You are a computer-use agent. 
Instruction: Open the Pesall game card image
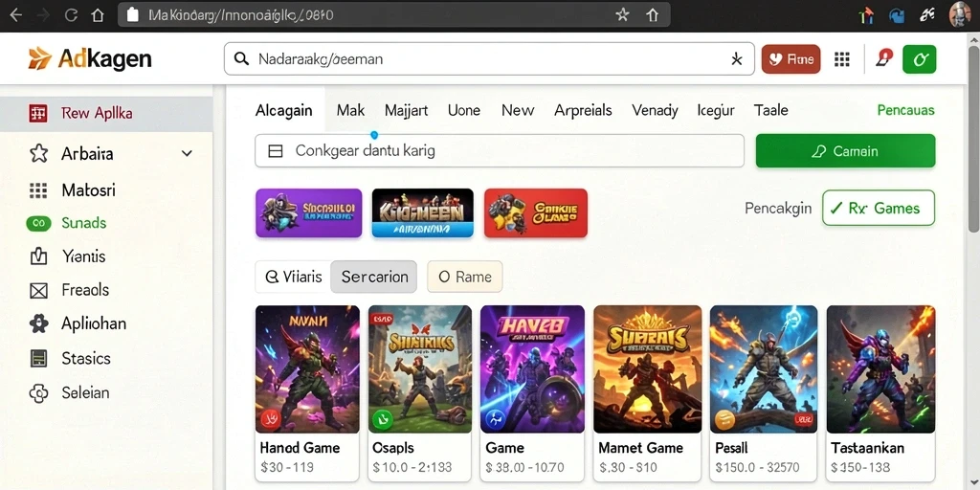(x=764, y=369)
